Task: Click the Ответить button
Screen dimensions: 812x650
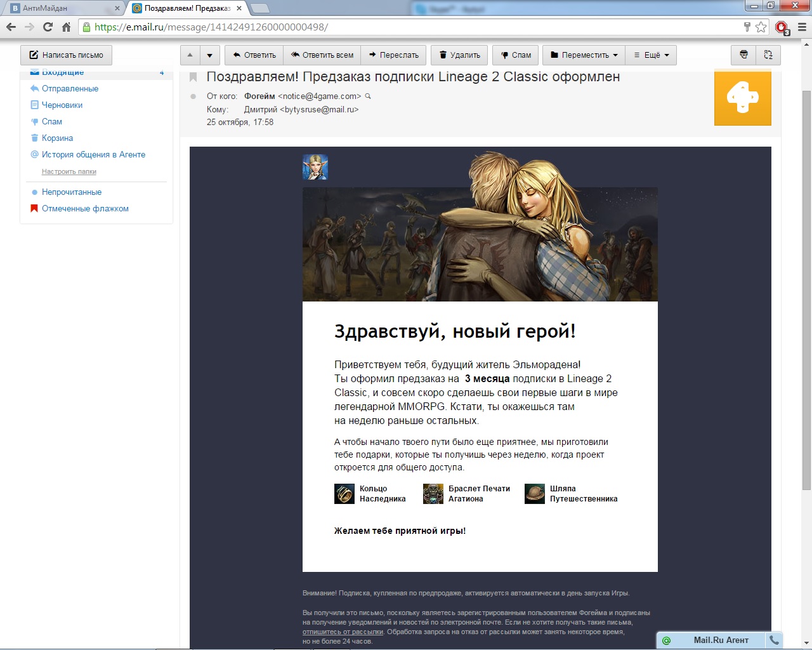Action: (x=254, y=55)
